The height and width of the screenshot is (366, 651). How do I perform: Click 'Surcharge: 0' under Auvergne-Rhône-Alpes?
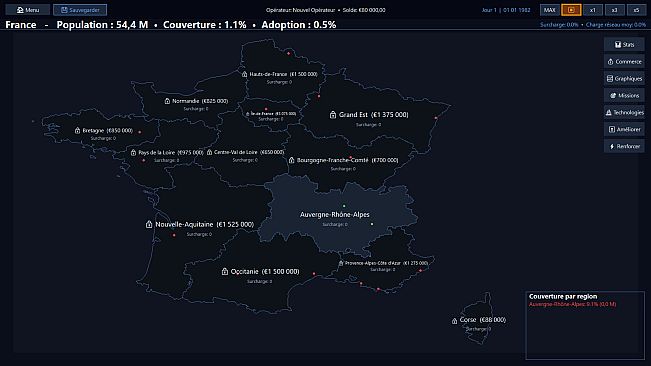(335, 224)
